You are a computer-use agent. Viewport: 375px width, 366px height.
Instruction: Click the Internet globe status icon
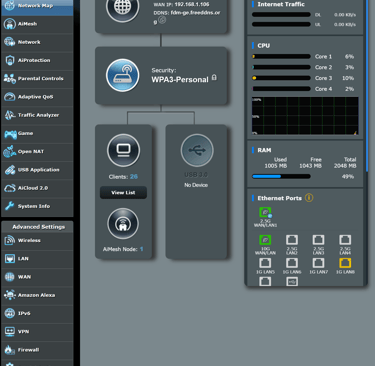(123, 7)
